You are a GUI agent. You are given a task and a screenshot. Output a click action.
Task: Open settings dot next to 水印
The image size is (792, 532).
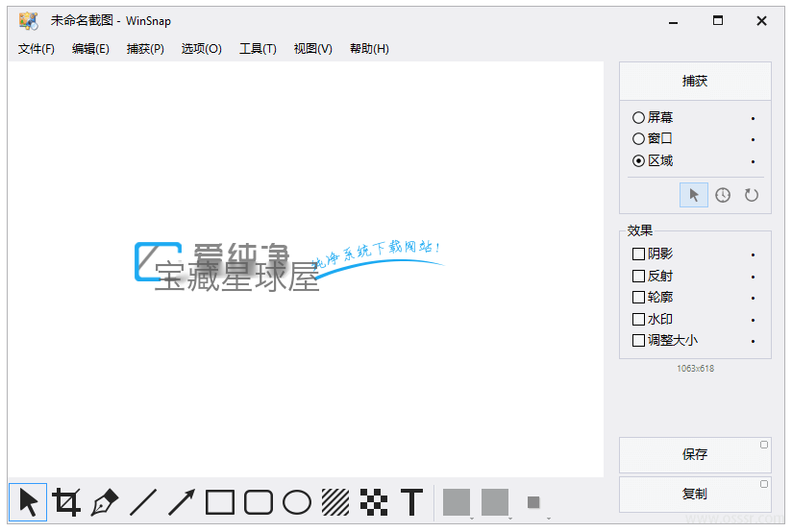pyautogui.click(x=754, y=320)
